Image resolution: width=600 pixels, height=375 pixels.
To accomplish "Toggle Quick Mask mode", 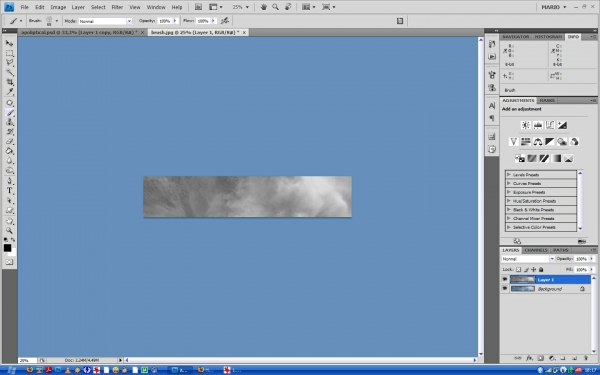I will pyautogui.click(x=9, y=262).
